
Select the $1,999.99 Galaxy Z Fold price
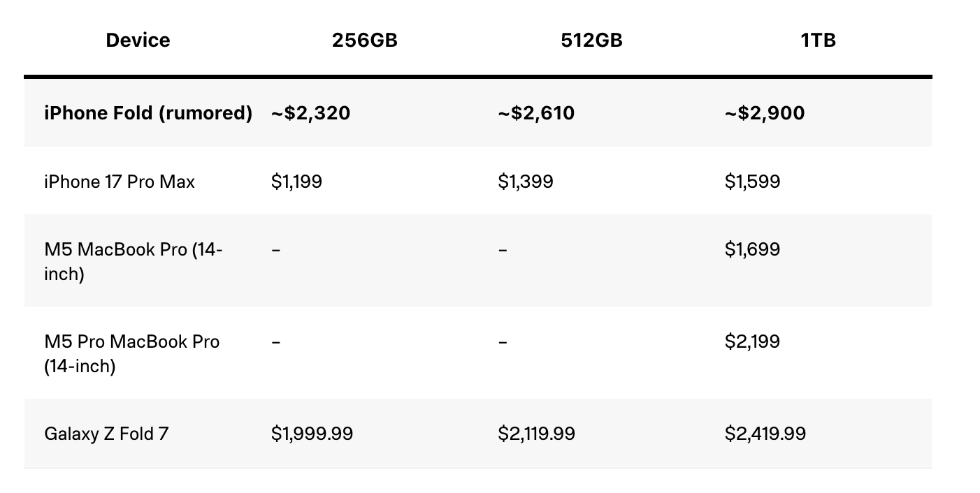[x=312, y=434]
